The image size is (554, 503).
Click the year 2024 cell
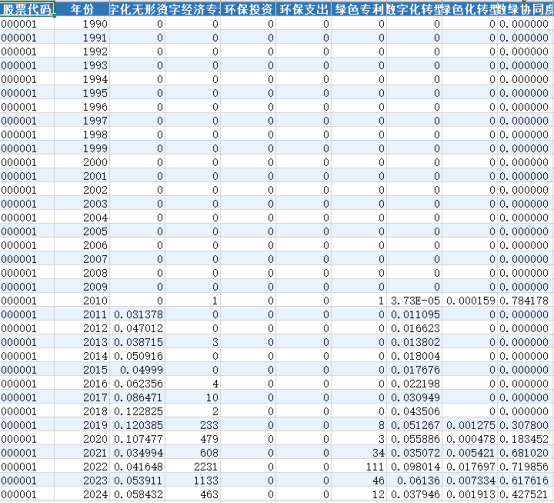[82, 494]
